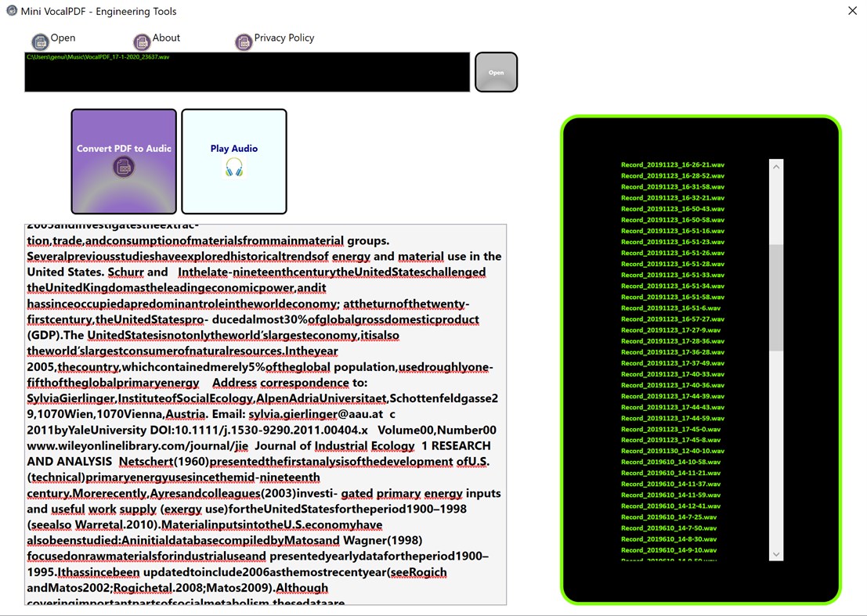The width and height of the screenshot is (867, 616).
Task: Click the down arrow on the recordings scrollbar
Action: [x=775, y=553]
